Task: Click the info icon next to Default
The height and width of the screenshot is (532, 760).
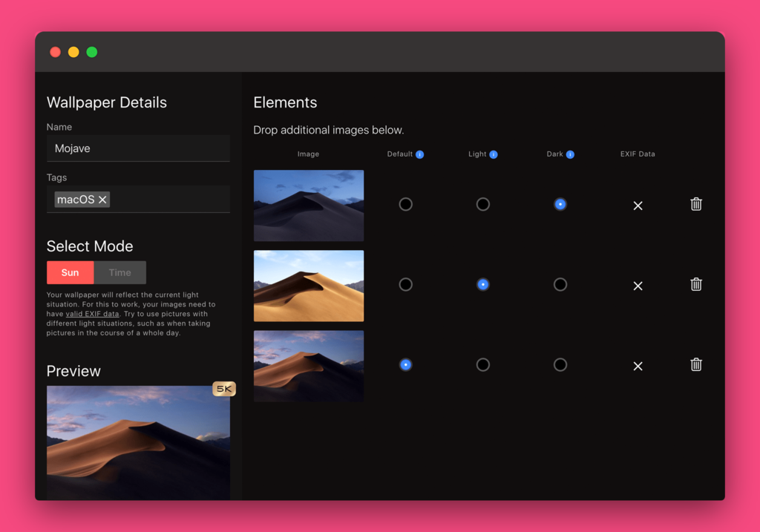Action: [419, 154]
